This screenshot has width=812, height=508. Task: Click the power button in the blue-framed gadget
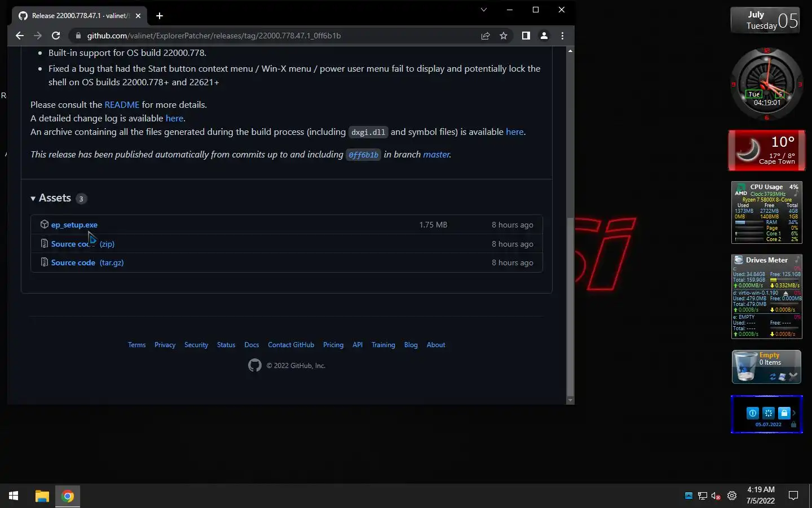click(x=752, y=413)
